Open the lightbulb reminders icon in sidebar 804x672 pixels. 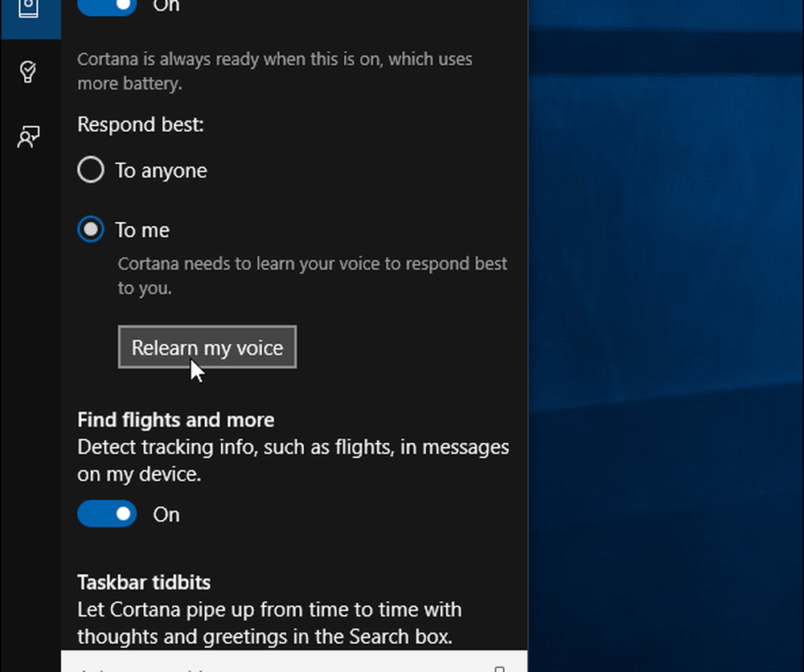point(28,72)
